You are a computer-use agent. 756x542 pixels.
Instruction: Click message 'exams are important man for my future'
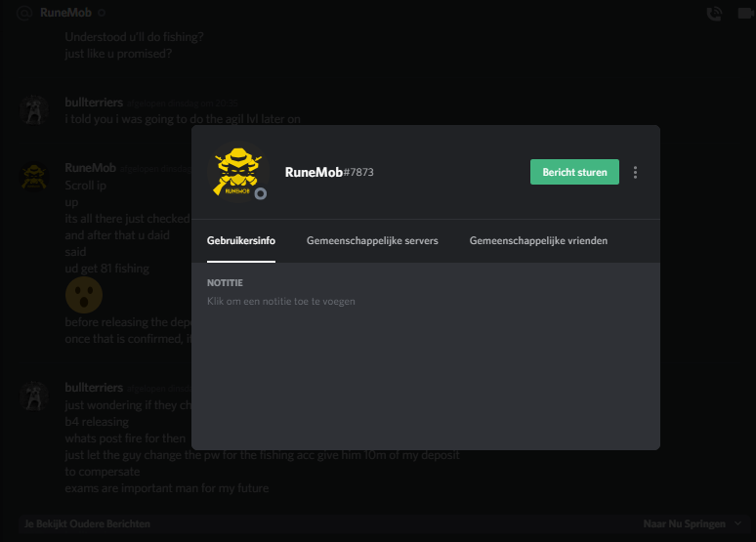coord(167,488)
